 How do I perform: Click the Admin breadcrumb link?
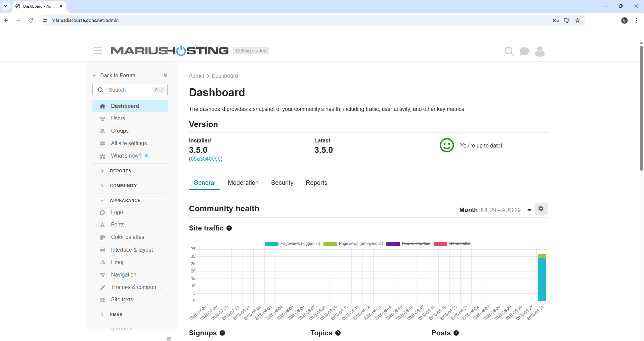click(x=197, y=76)
